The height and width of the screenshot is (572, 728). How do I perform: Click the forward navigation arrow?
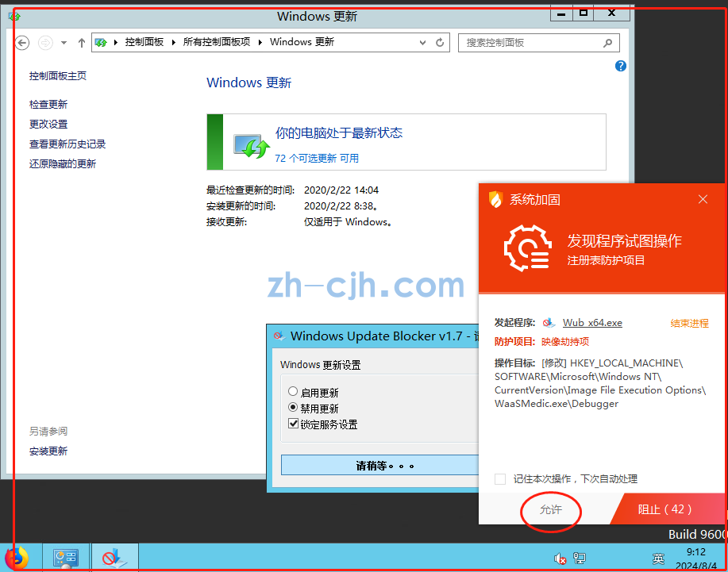coord(45,43)
